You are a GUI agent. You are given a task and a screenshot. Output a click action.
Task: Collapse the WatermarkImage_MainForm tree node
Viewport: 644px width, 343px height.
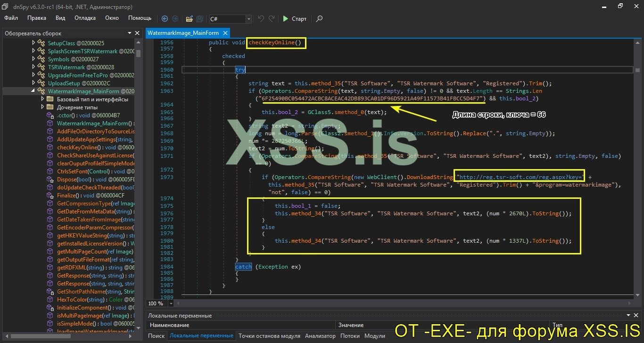pos(33,91)
